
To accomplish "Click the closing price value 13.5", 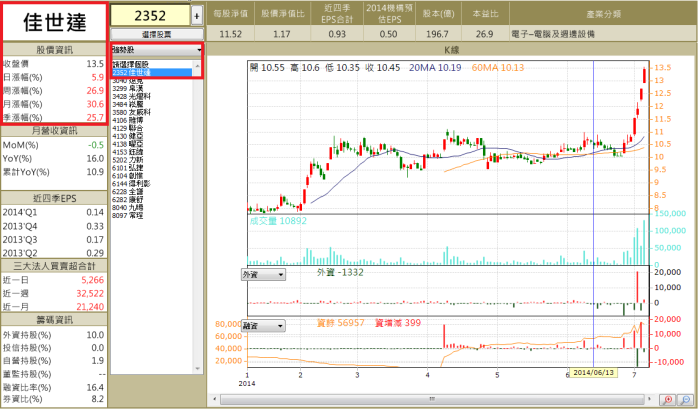I will [95, 64].
